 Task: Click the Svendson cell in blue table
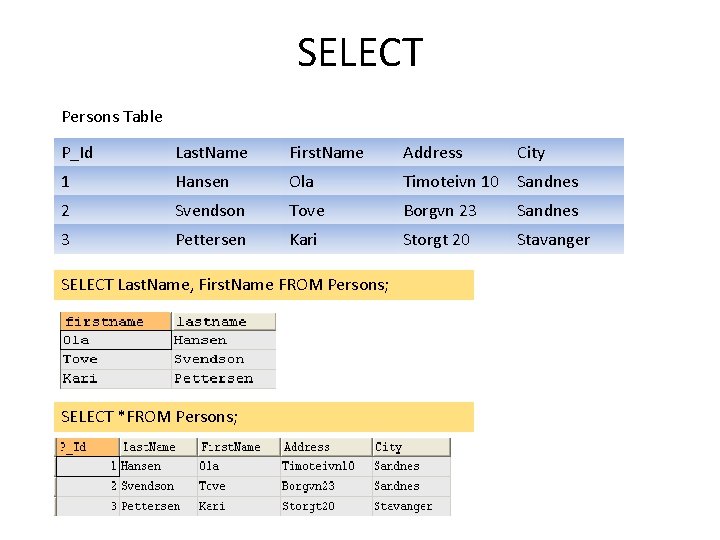tap(210, 211)
